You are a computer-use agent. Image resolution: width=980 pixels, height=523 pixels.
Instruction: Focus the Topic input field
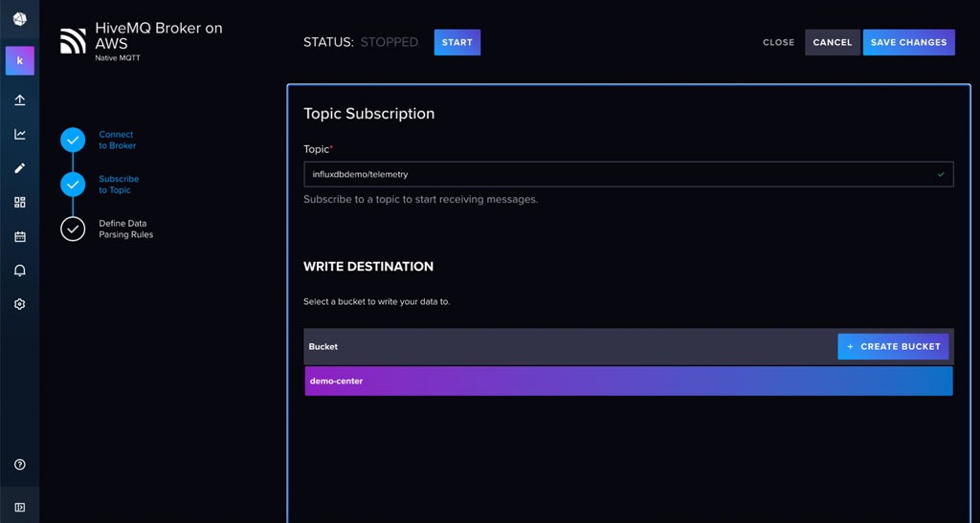click(629, 174)
